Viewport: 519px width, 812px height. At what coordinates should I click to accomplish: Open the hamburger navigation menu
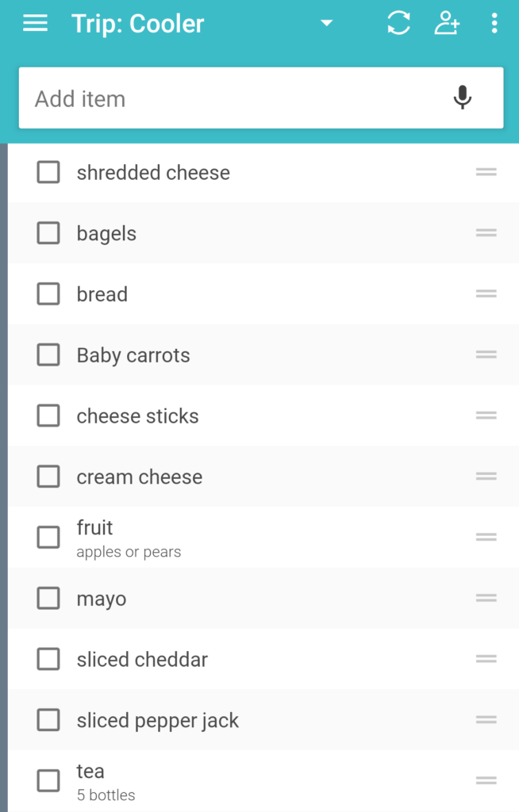pyautogui.click(x=35, y=23)
